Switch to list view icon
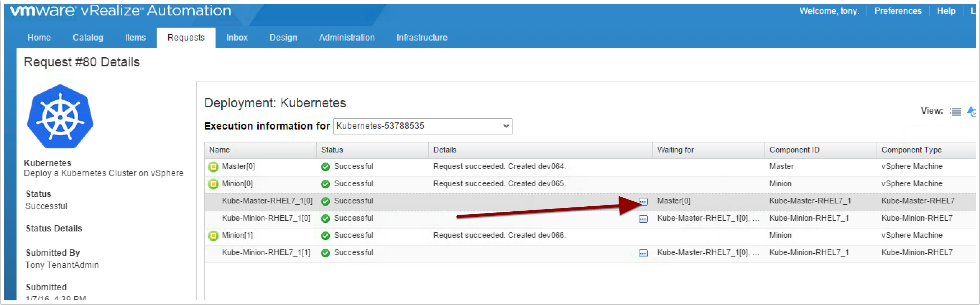Image resolution: width=980 pixels, height=305 pixels. pos(955,112)
